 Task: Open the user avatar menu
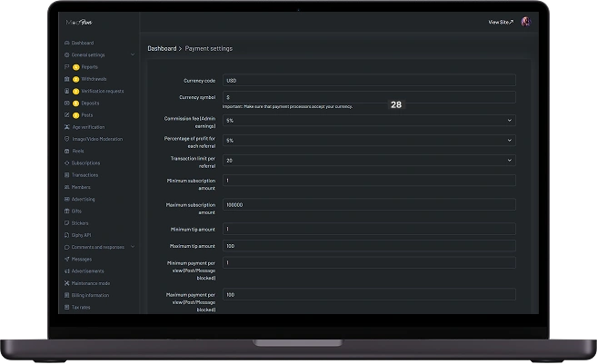coord(526,22)
